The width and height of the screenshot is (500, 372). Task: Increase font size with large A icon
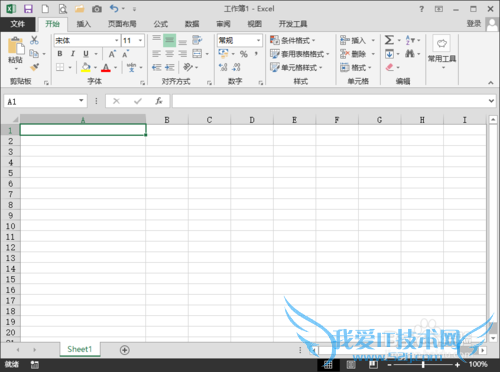tap(112, 54)
